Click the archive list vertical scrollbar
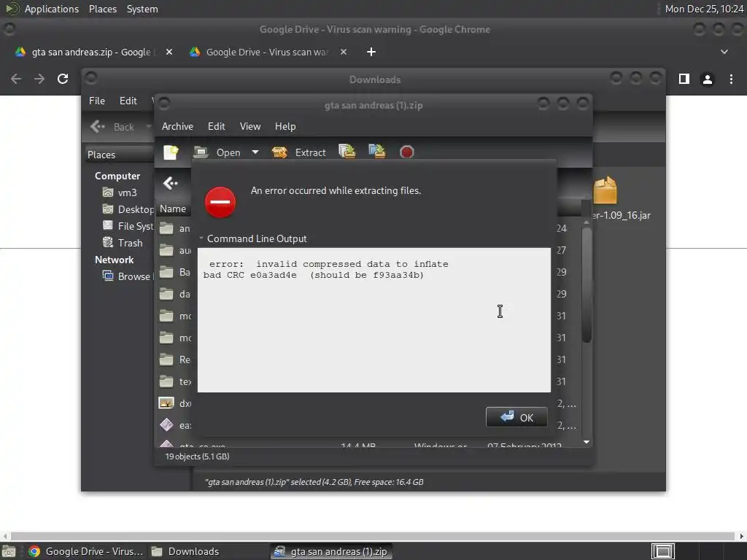This screenshot has width=747, height=560. coord(587,285)
